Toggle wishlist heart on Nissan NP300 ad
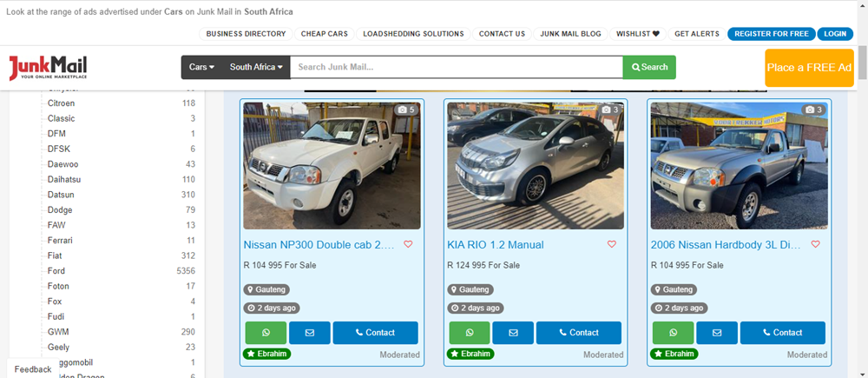Image resolution: width=868 pixels, height=378 pixels. click(408, 245)
